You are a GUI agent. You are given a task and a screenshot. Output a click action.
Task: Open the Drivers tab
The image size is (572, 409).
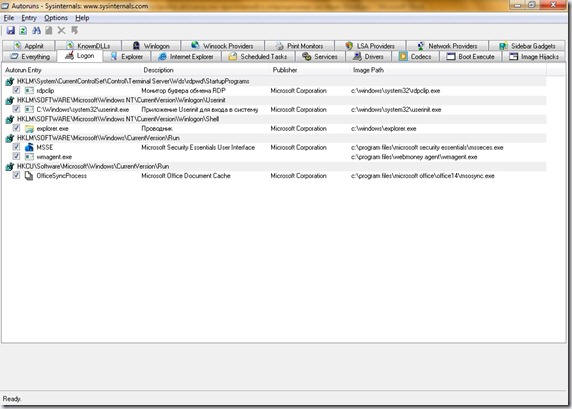pyautogui.click(x=368, y=57)
